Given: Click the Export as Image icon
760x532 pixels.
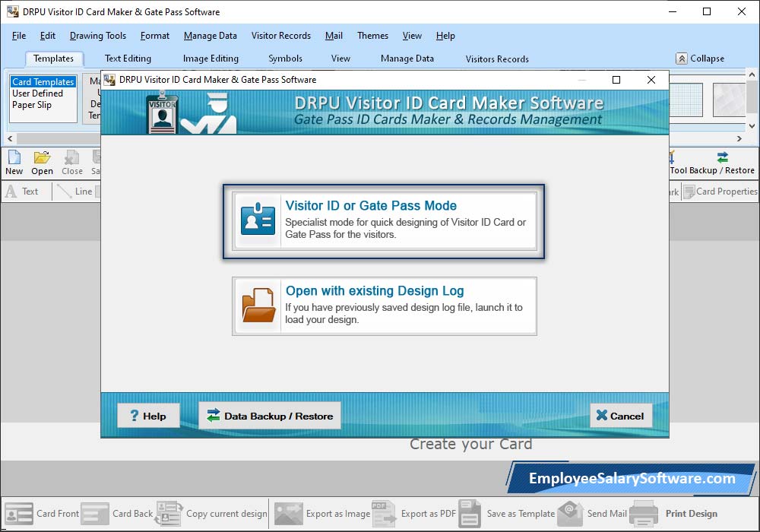Looking at the screenshot, I should (x=288, y=514).
